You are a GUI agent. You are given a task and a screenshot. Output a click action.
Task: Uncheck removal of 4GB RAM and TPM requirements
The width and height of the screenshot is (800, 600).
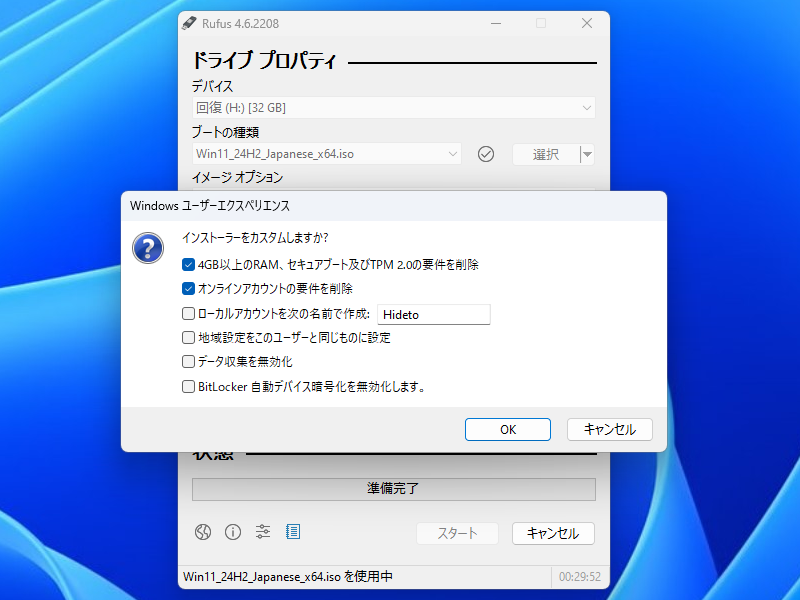[x=186, y=264]
